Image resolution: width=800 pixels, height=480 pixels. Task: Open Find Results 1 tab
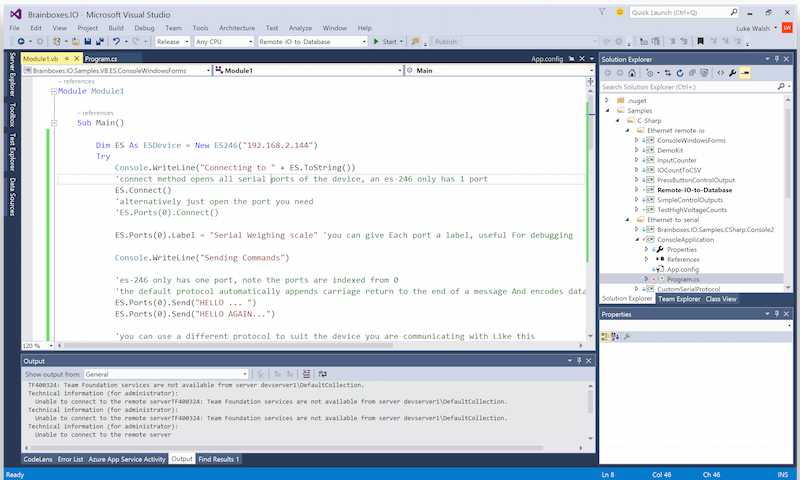tap(218, 459)
